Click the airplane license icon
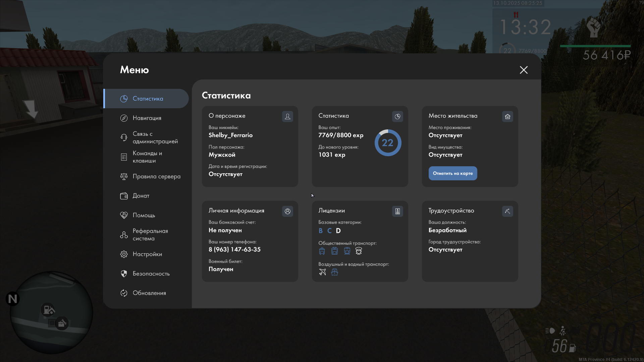Screen dimensions: 644x362 [x=322, y=272]
